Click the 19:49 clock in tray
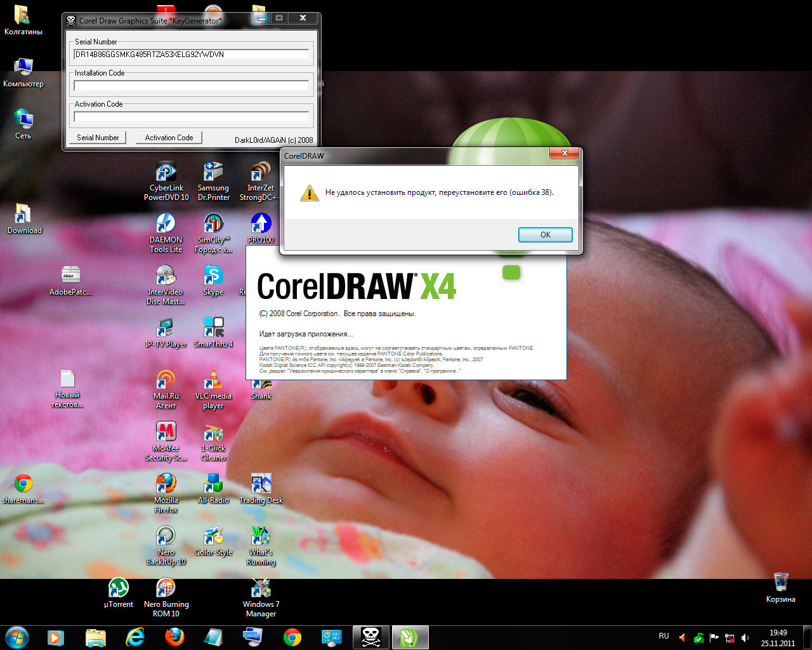Viewport: 812px width, 650px height. click(778, 633)
